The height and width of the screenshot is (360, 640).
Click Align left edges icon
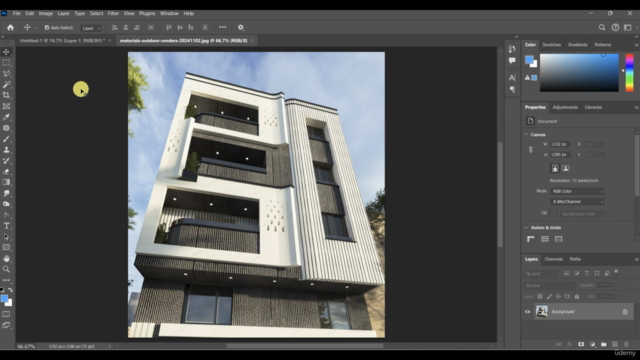point(115,27)
